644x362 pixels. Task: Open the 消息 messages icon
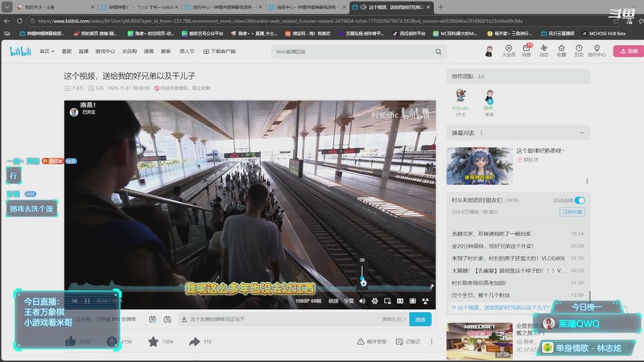click(x=526, y=51)
